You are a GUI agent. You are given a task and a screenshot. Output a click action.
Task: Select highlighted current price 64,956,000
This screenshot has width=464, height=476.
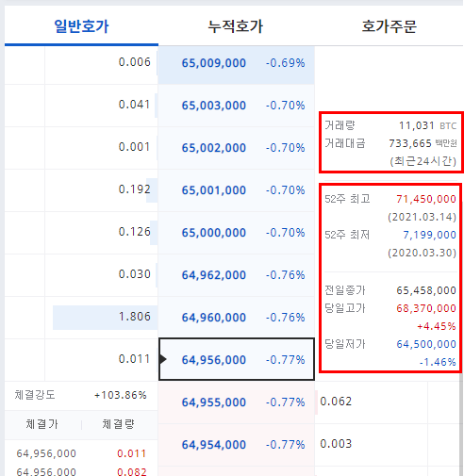point(237,359)
